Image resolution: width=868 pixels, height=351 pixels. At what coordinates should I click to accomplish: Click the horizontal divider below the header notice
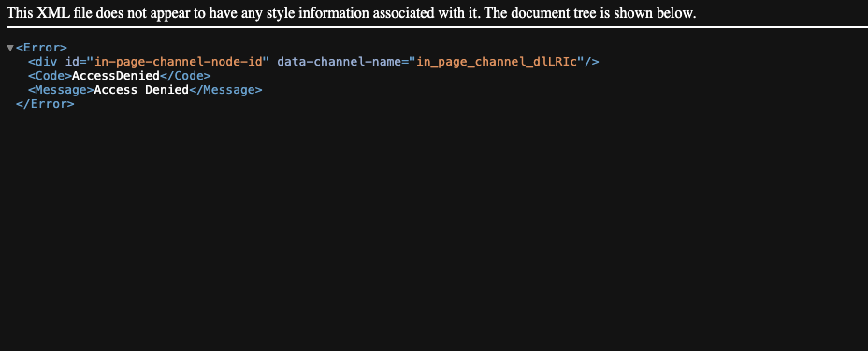(x=434, y=26)
